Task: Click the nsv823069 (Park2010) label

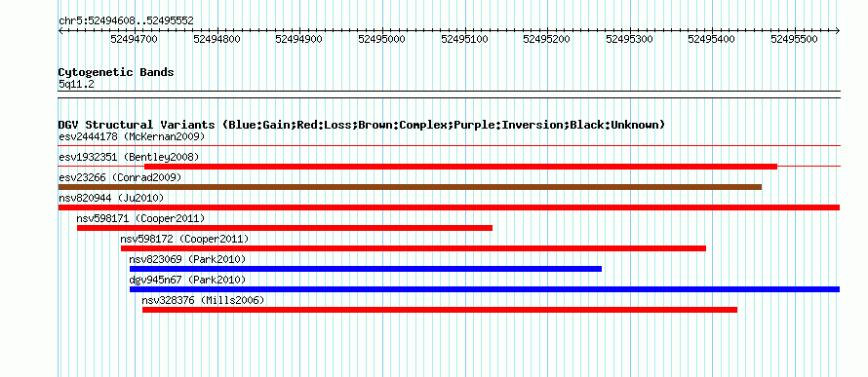Action: coord(187,259)
